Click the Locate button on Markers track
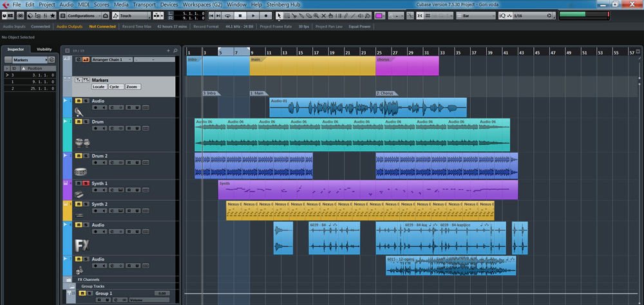 coord(99,87)
